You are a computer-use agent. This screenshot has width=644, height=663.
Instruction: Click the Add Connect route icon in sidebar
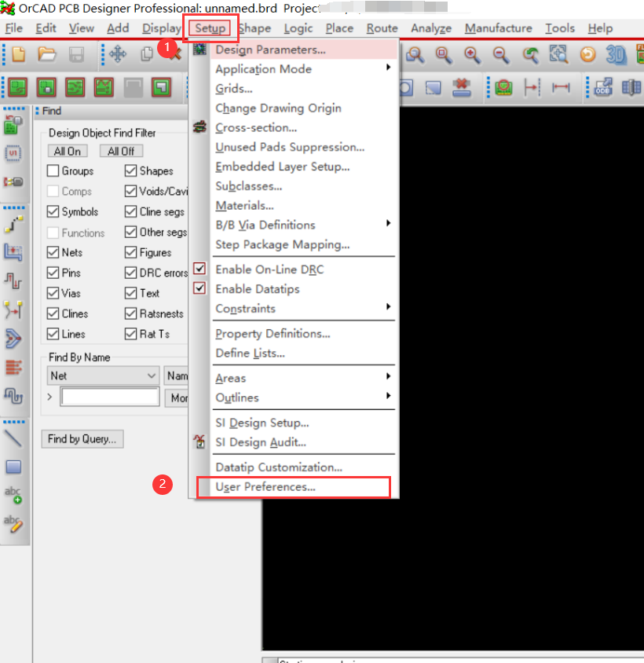(13, 225)
